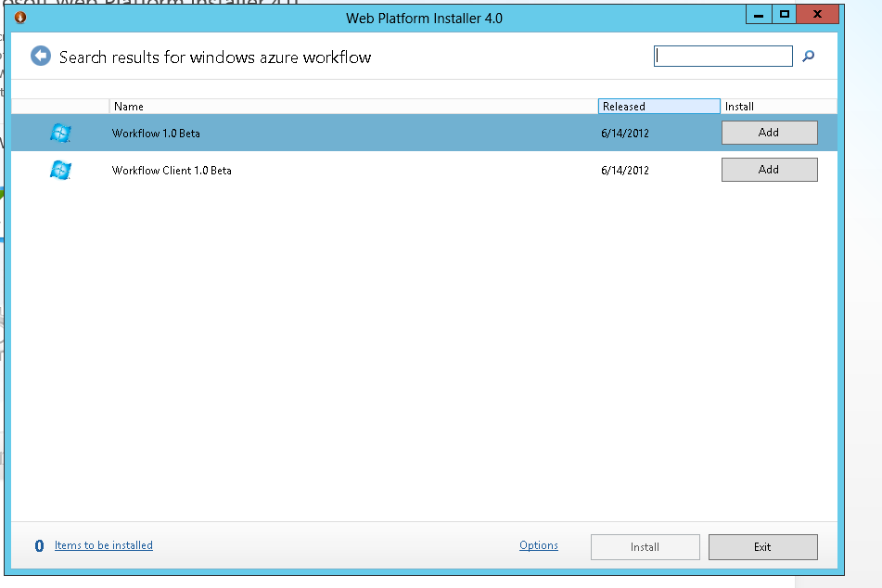Click the Workflow Client 1.0 Beta product icon
The image size is (882, 588).
[x=61, y=170]
